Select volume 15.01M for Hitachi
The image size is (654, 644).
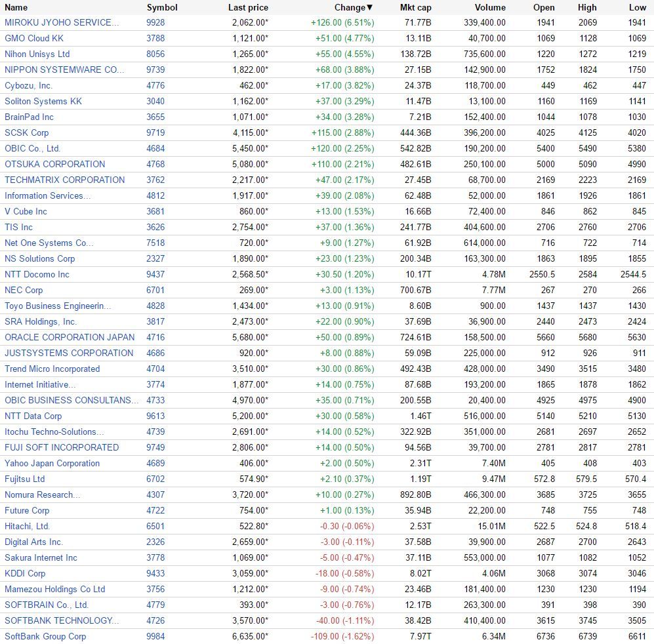(492, 527)
